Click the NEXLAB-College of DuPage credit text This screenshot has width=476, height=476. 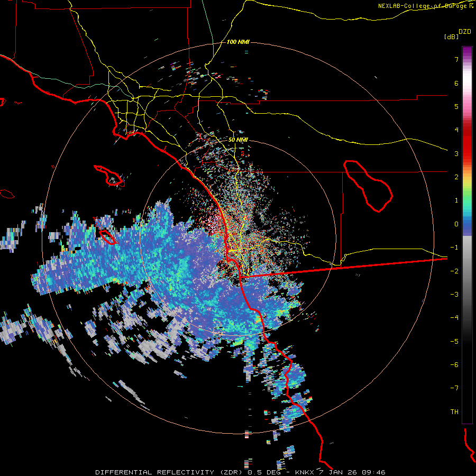point(423,6)
